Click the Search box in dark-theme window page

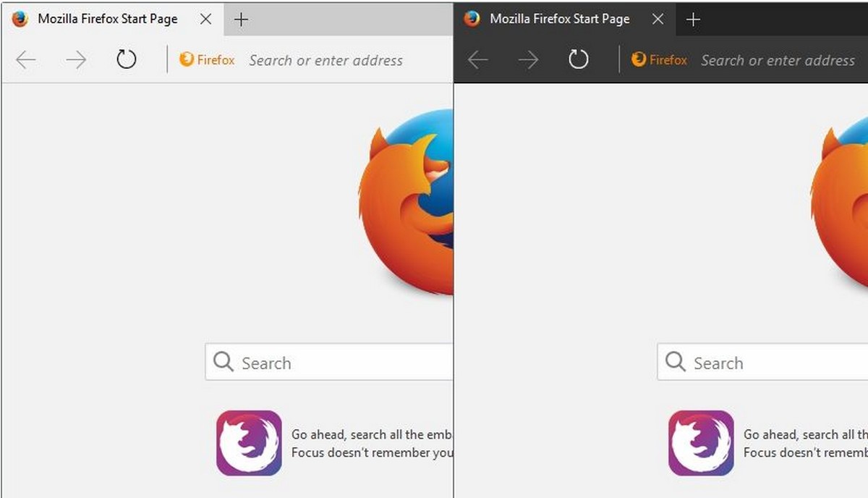762,362
